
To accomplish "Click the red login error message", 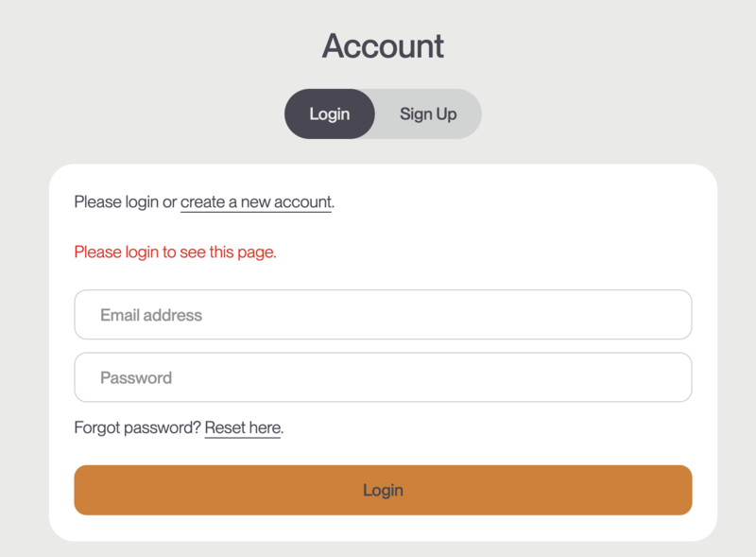I will (x=175, y=252).
